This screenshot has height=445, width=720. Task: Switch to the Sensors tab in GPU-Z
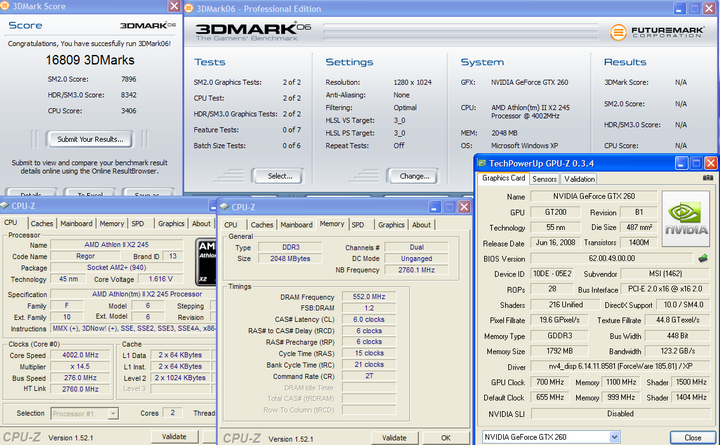[x=544, y=179]
